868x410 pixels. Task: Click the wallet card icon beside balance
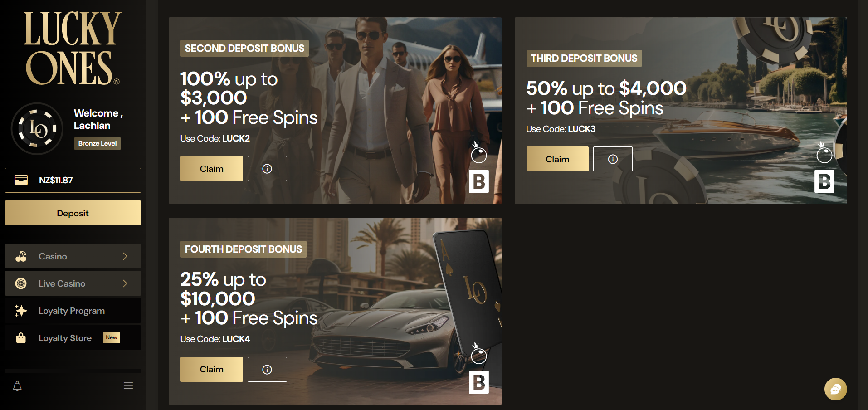[21, 180]
